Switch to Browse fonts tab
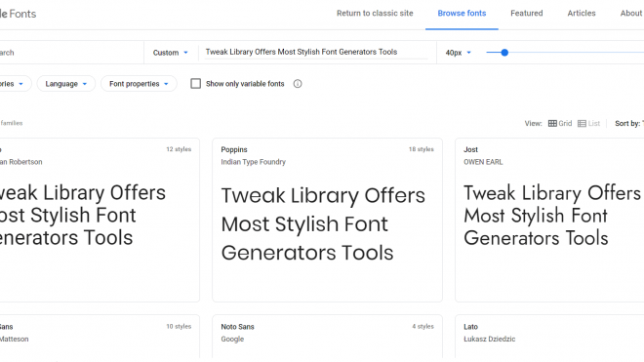Viewport: 644px width, 362px height. click(462, 13)
